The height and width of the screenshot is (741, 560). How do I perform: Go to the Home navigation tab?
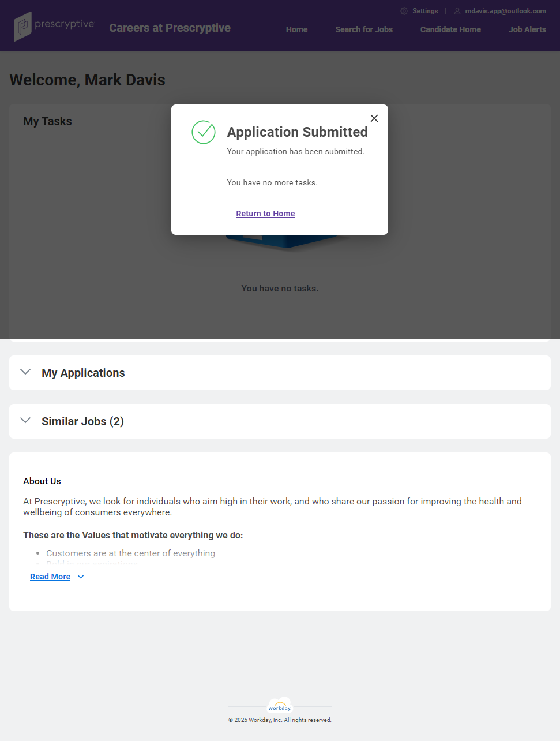296,29
